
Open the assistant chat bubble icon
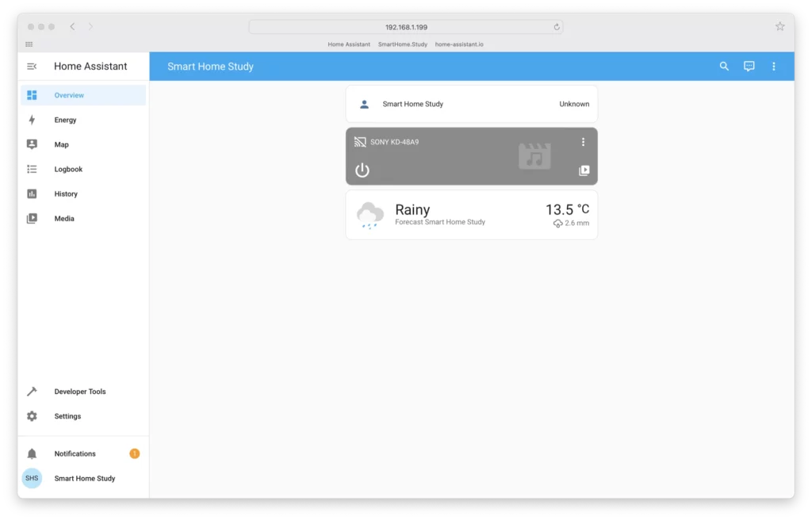(749, 67)
